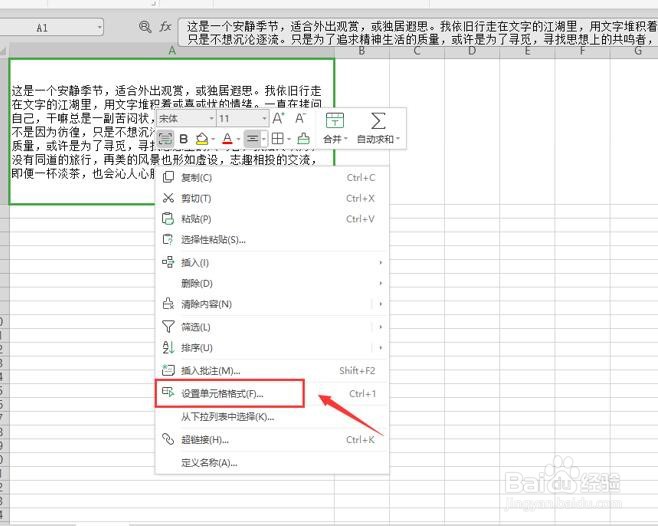
Task: Apply yellow fill color bucket
Action: coord(202,139)
